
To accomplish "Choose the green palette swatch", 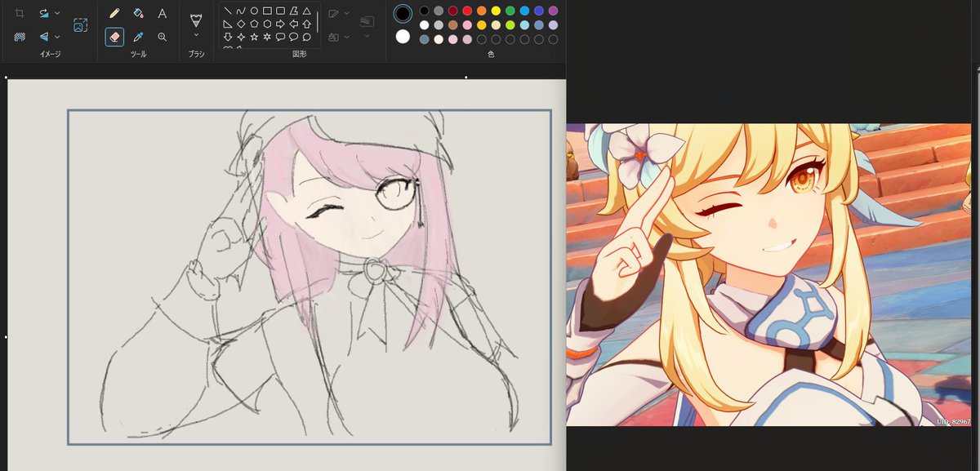I will tap(510, 11).
